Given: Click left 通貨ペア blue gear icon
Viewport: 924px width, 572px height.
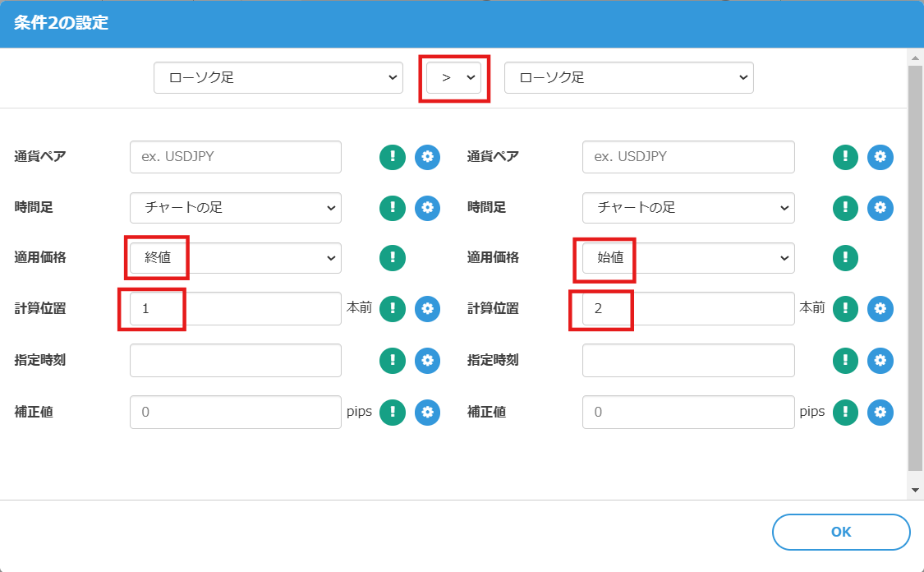Looking at the screenshot, I should (427, 157).
